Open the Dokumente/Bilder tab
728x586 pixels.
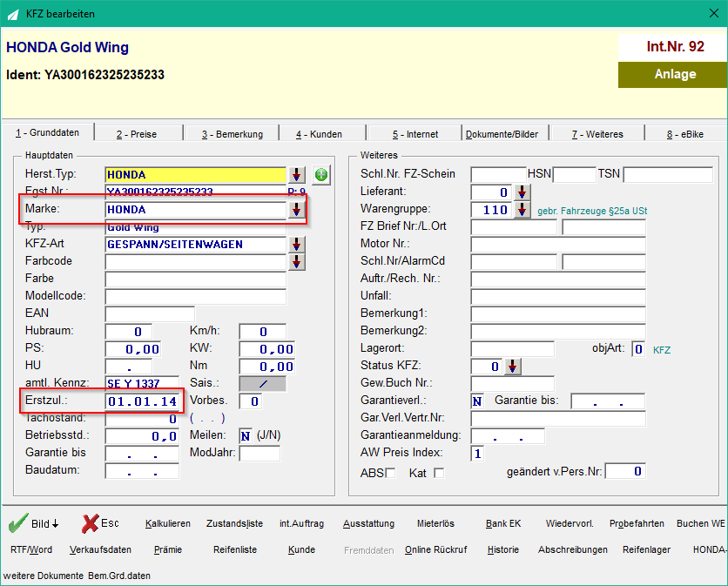click(502, 134)
